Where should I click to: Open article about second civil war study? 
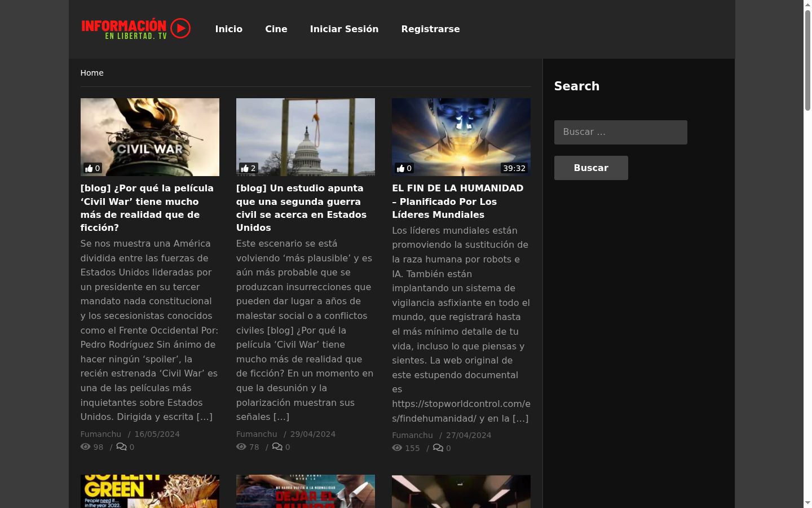[x=301, y=208]
